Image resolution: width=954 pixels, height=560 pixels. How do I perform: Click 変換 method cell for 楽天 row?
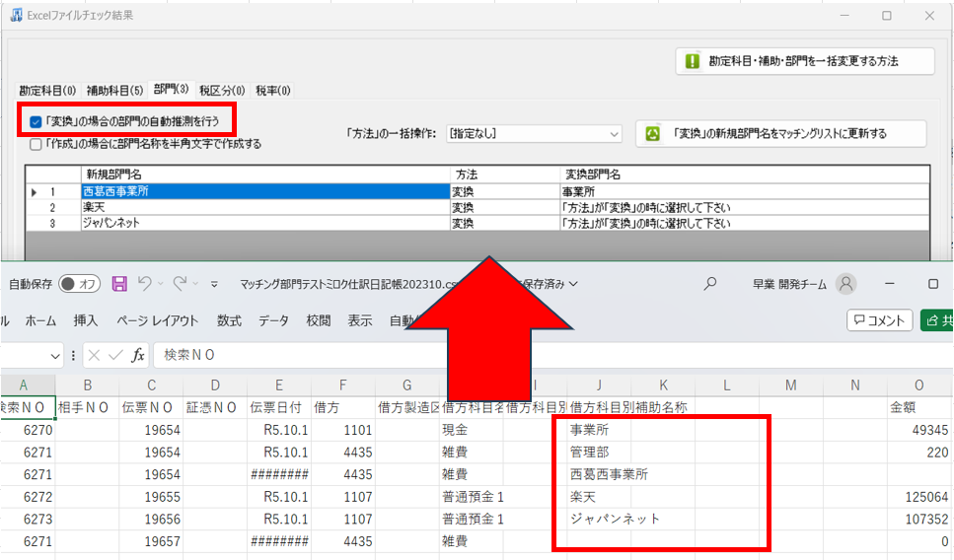pos(504,207)
